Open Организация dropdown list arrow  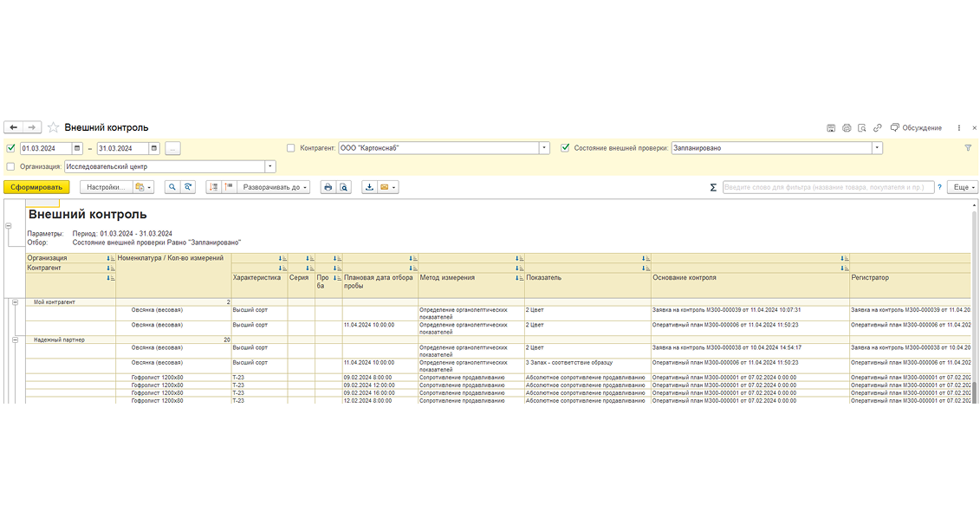(270, 167)
